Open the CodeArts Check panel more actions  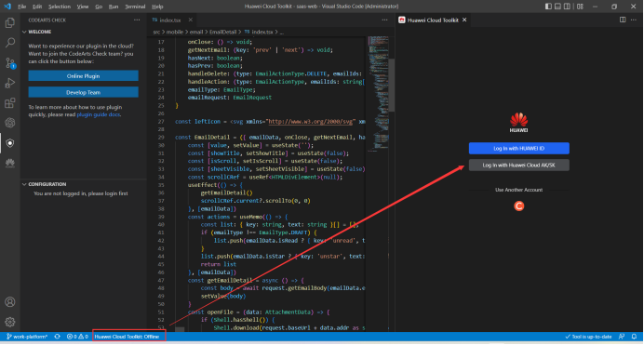[137, 20]
